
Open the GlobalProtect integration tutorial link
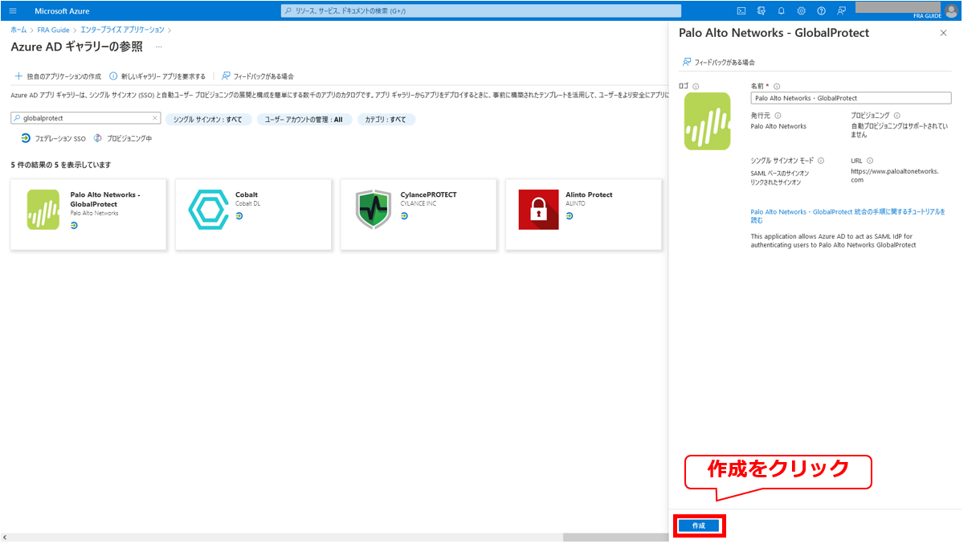coord(847,215)
